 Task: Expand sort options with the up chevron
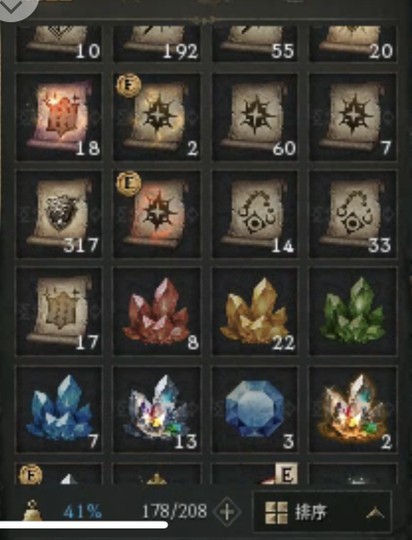click(x=375, y=513)
